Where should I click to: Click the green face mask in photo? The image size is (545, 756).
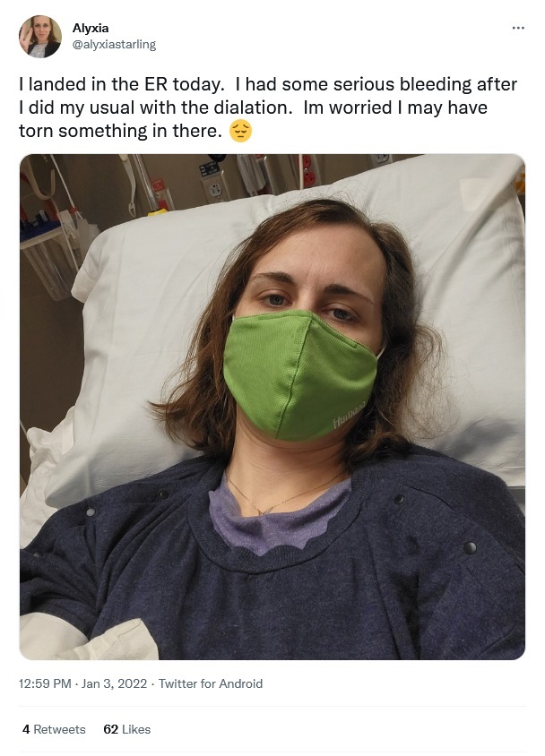301,376
